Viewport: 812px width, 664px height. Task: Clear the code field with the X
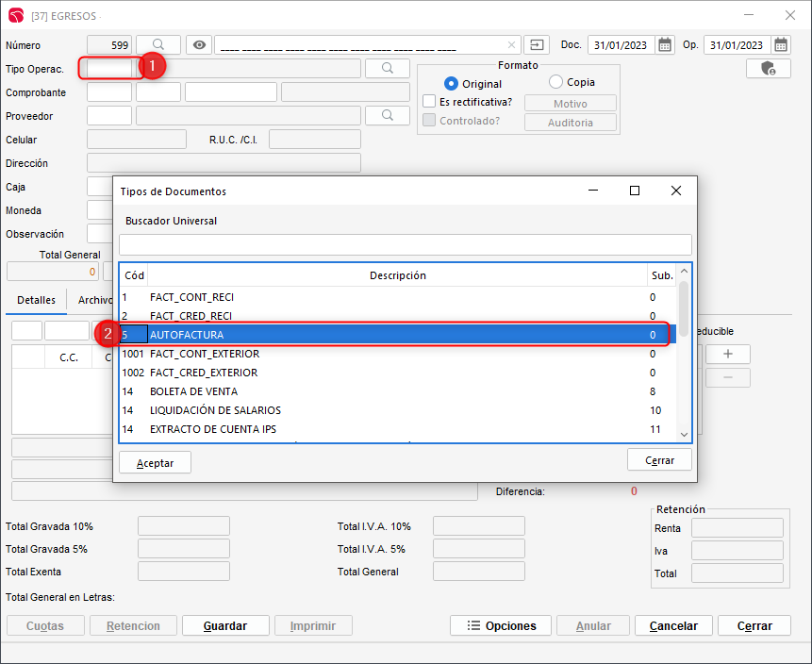click(x=511, y=44)
